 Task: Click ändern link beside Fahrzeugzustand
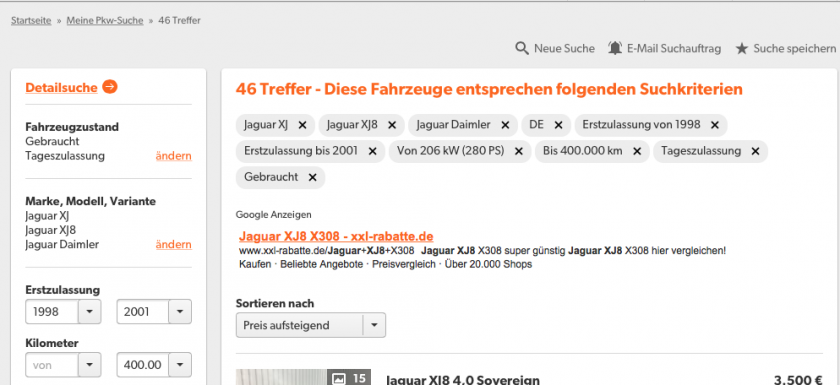tap(174, 156)
